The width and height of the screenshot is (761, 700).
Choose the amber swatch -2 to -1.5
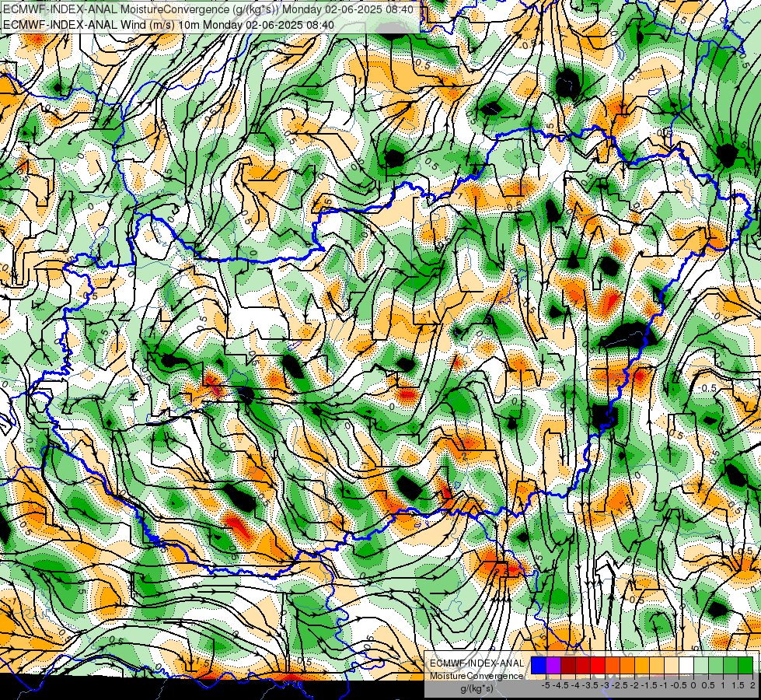tap(642, 666)
